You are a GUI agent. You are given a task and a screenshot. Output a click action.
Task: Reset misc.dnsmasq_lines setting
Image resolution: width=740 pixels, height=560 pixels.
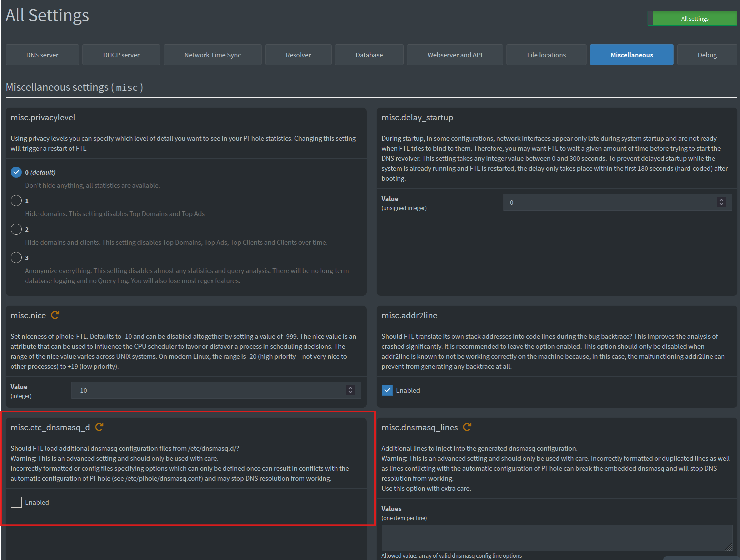(x=467, y=427)
